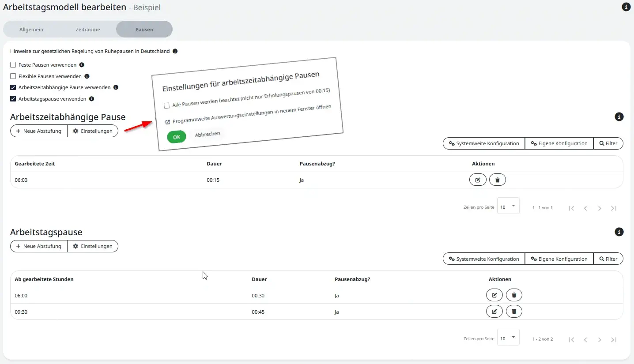
Task: Uncheck Arbeitszeitabhängige Pause verwenden
Action: click(x=13, y=87)
